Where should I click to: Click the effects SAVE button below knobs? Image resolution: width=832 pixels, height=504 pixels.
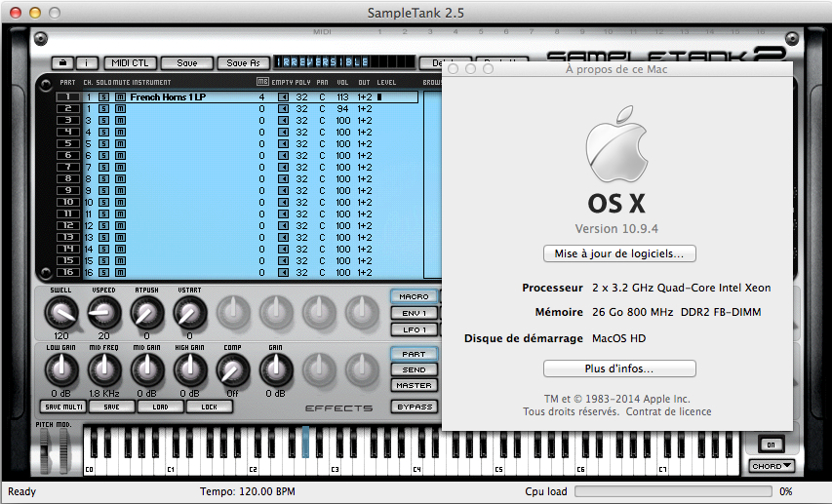(x=111, y=407)
